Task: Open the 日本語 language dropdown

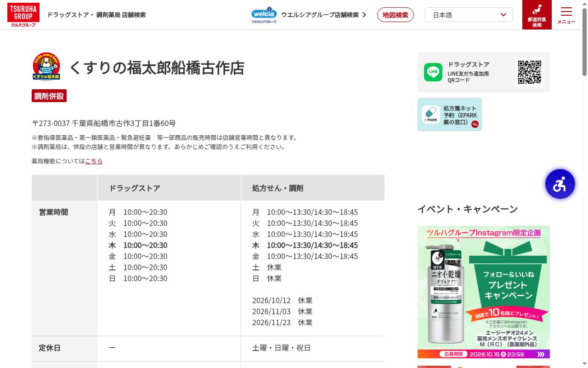Action: click(469, 15)
